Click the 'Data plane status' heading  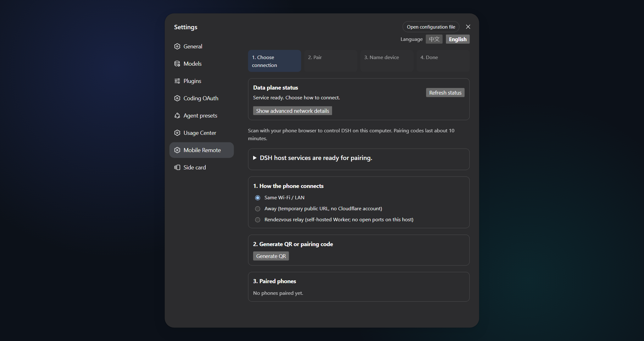(275, 88)
